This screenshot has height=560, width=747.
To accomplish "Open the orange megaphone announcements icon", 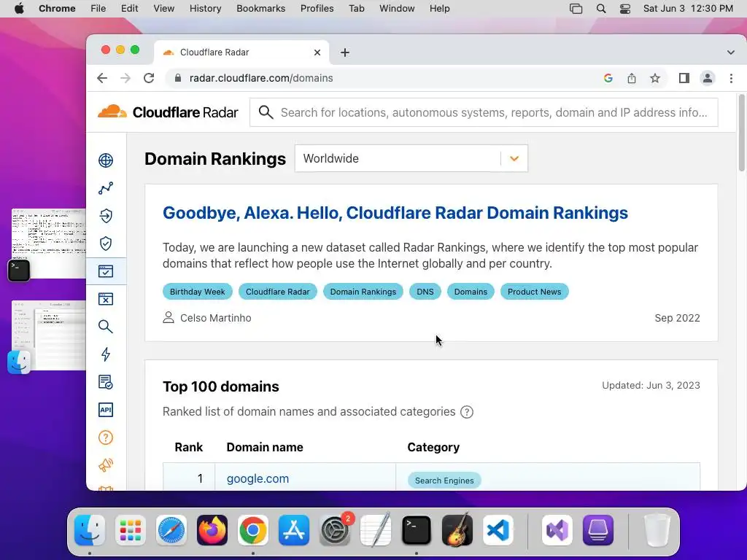I will [106, 465].
